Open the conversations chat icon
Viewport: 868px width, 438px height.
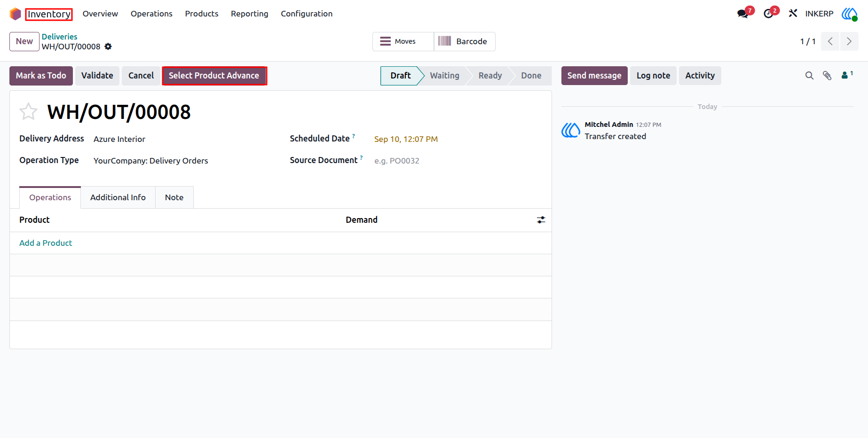point(743,14)
